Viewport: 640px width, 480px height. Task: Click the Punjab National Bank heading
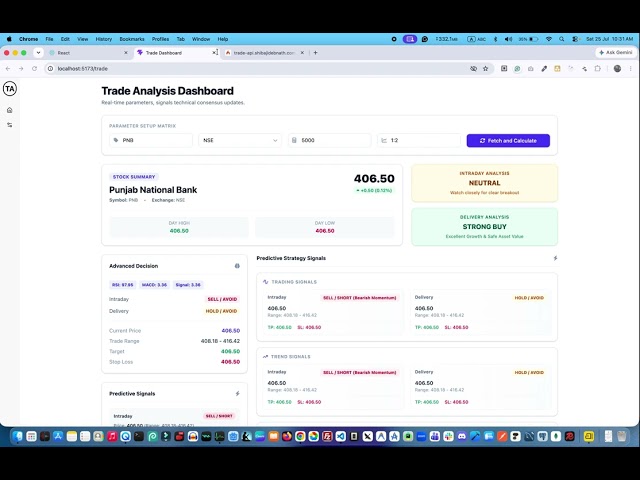coord(153,190)
